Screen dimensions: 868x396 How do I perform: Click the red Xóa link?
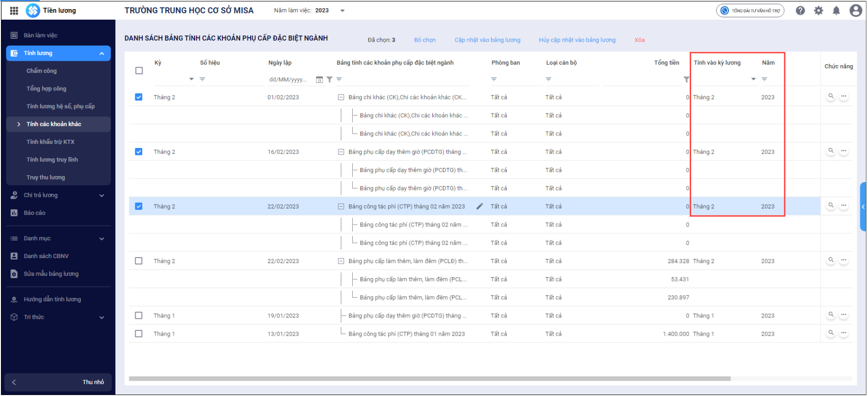click(x=639, y=40)
